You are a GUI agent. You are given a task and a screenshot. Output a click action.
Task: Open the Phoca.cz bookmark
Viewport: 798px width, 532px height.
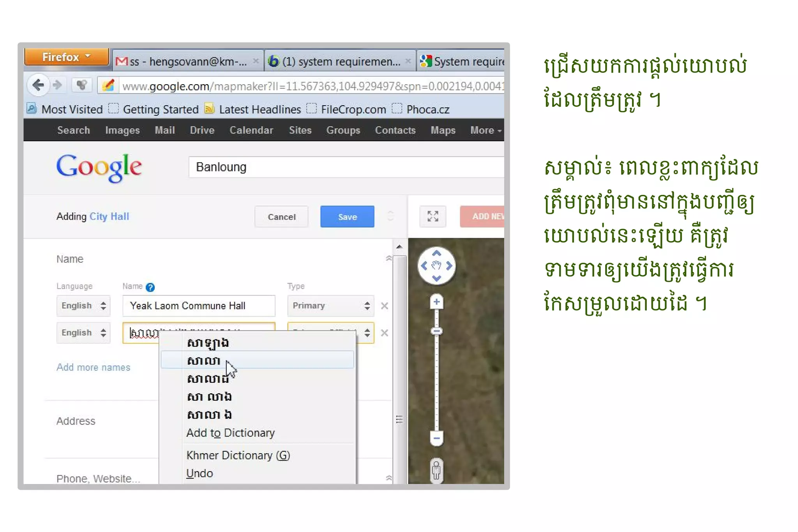tap(421, 109)
